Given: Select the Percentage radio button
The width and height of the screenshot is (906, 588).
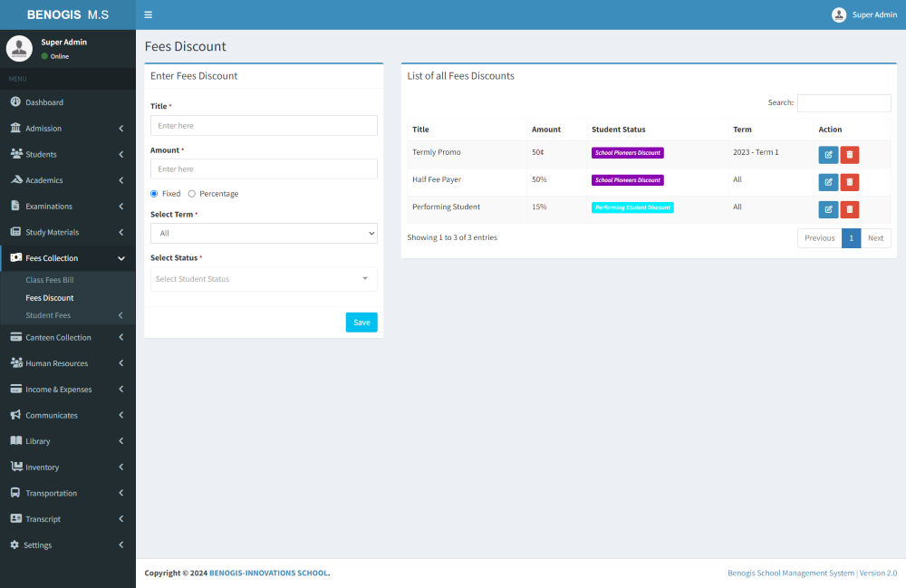Looking at the screenshot, I should [x=192, y=194].
